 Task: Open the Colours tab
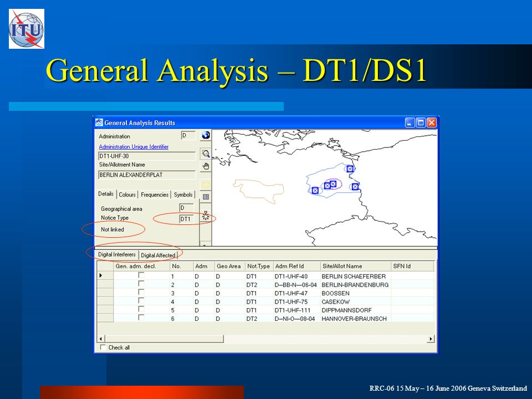pyautogui.click(x=127, y=195)
